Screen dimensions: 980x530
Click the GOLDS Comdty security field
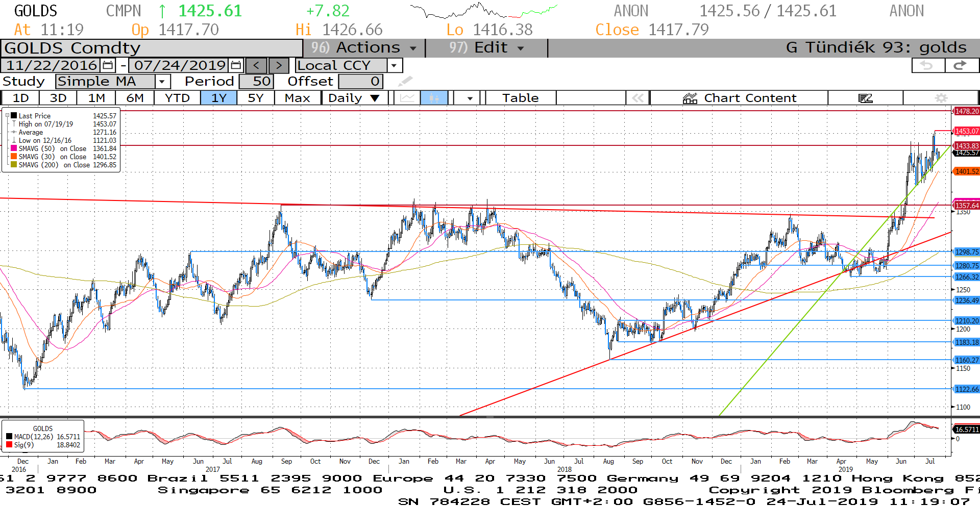tap(152, 48)
